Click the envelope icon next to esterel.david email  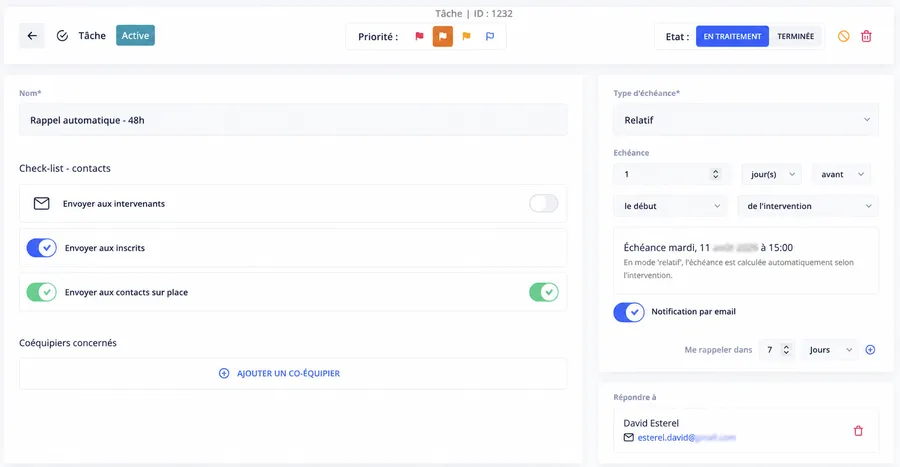tap(629, 438)
